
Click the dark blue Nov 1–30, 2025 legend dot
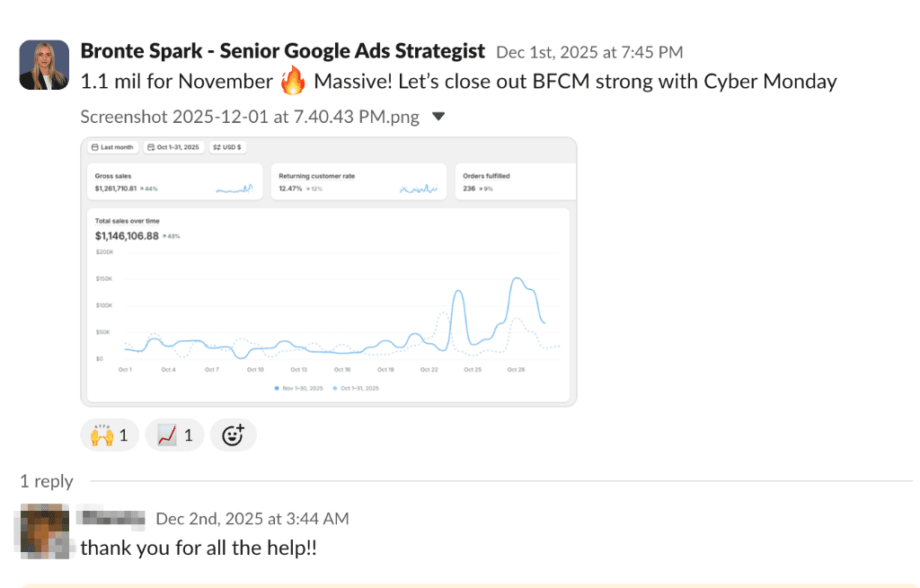277,388
